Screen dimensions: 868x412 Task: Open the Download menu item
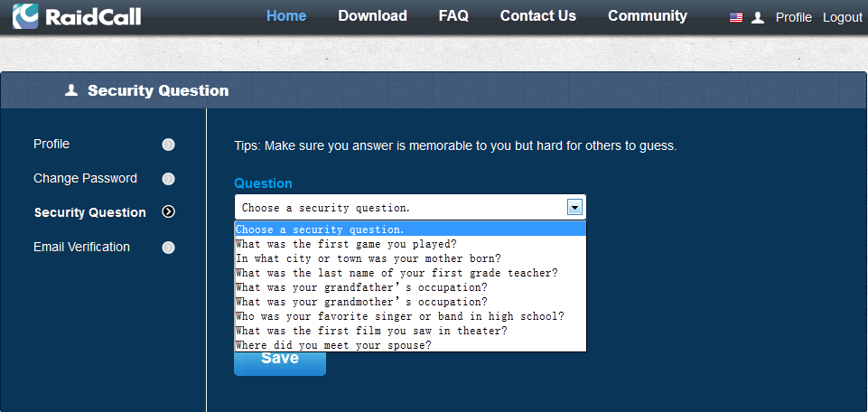(372, 16)
